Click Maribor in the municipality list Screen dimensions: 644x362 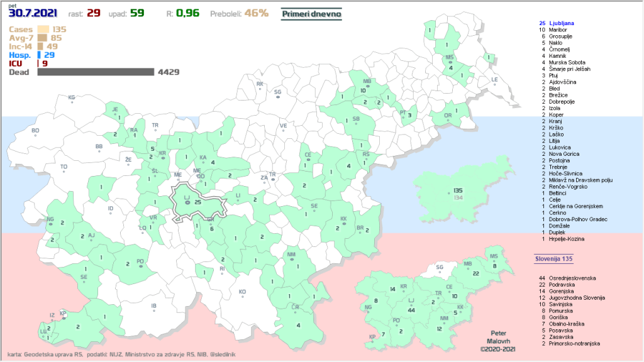(x=559, y=30)
